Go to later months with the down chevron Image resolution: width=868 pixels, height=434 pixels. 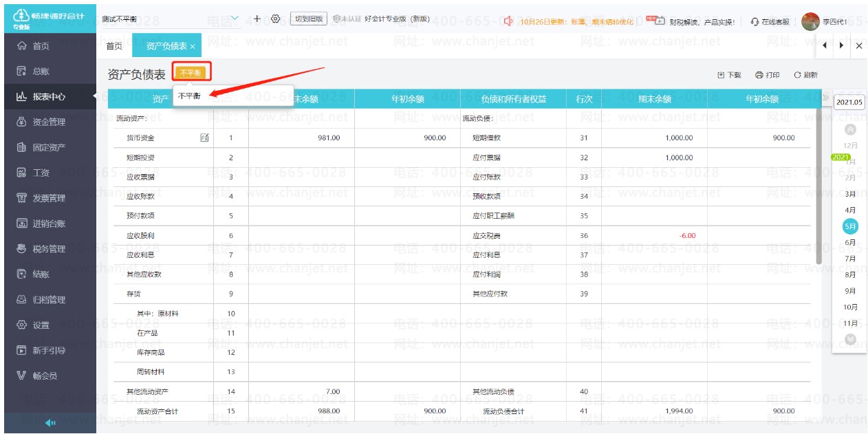(x=851, y=339)
